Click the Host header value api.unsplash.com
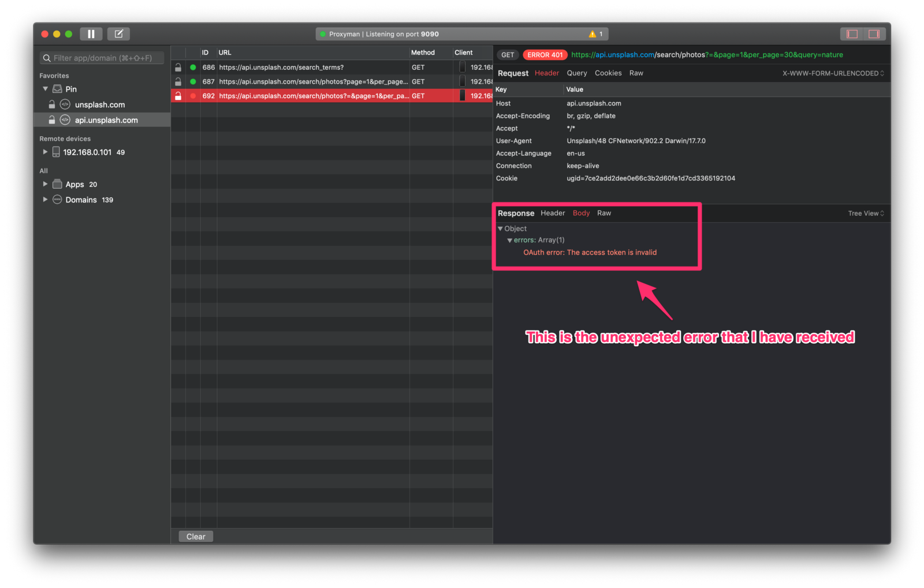This screenshot has height=588, width=924. tap(594, 103)
